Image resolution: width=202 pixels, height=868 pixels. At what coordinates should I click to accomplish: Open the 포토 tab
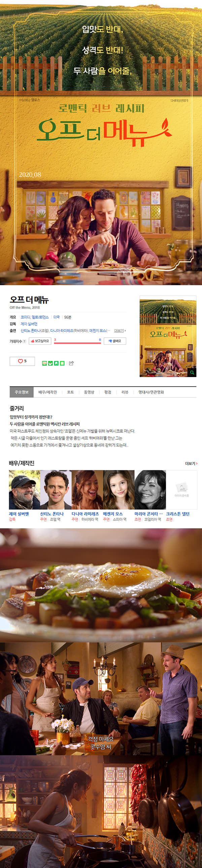70,392
